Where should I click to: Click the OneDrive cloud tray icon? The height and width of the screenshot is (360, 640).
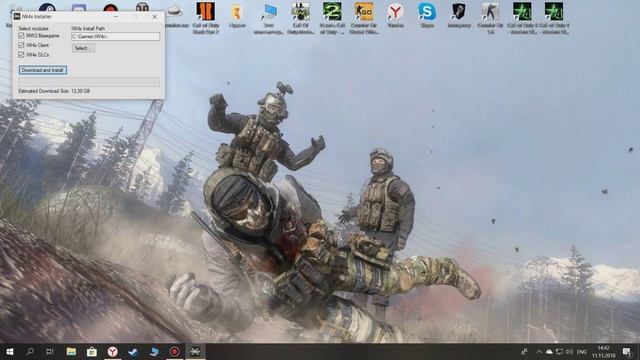549,351
